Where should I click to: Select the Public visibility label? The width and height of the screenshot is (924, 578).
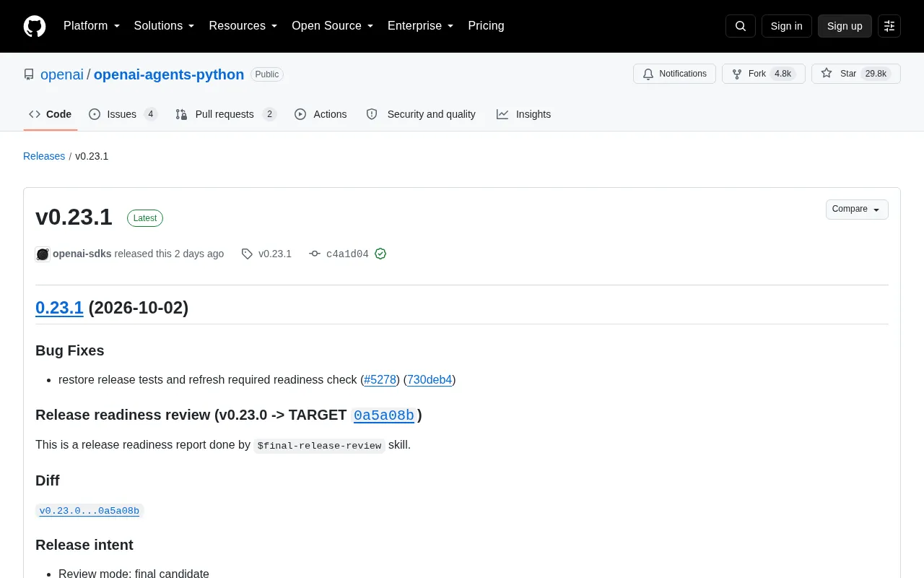click(267, 74)
